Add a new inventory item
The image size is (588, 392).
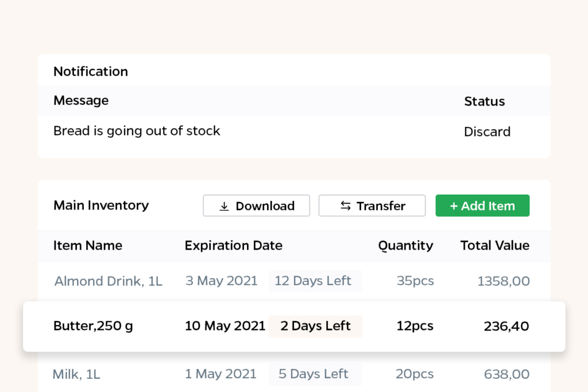[x=482, y=205]
